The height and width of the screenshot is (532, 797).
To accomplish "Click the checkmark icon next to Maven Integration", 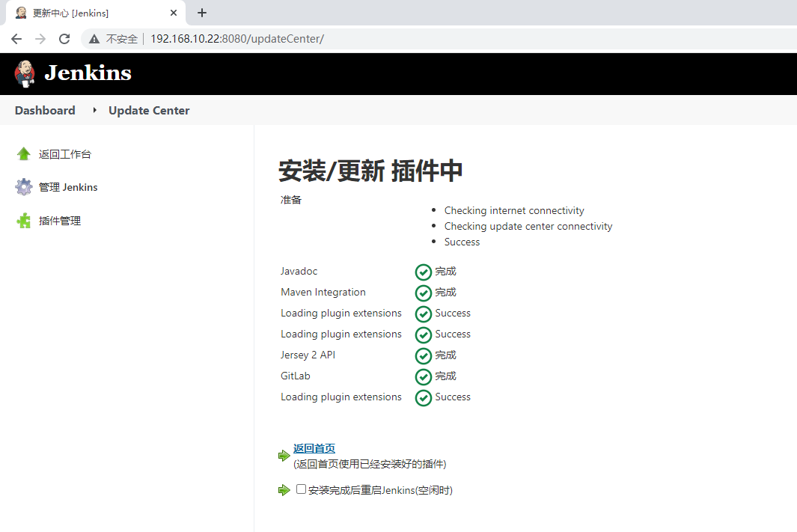I will tap(424, 293).
